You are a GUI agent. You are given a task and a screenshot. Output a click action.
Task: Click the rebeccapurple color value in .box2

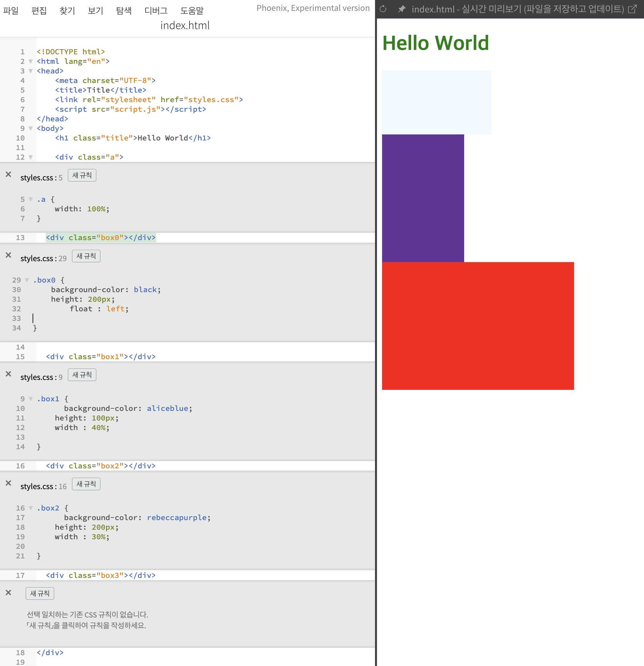tap(177, 518)
